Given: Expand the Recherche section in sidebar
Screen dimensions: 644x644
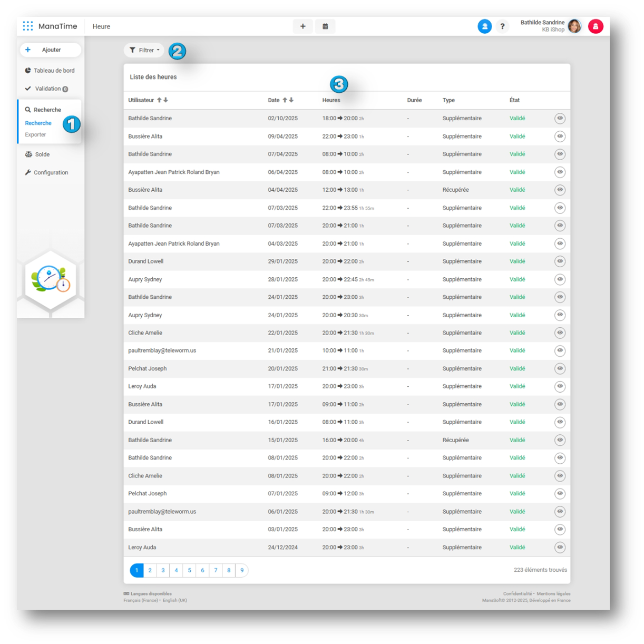Looking at the screenshot, I should (x=47, y=110).
